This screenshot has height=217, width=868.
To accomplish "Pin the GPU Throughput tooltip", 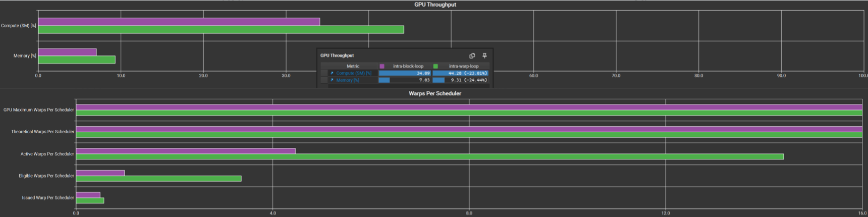I will (x=484, y=56).
